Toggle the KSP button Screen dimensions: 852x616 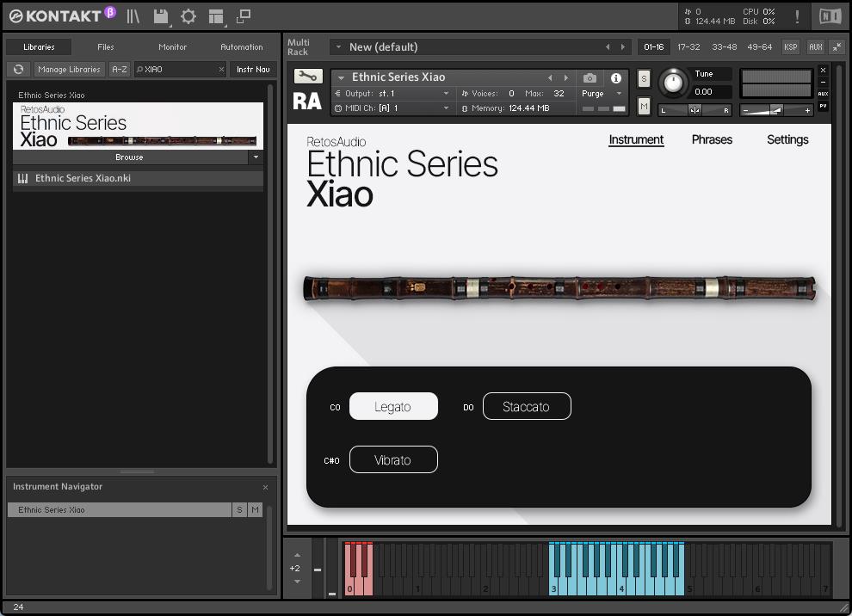coord(791,47)
